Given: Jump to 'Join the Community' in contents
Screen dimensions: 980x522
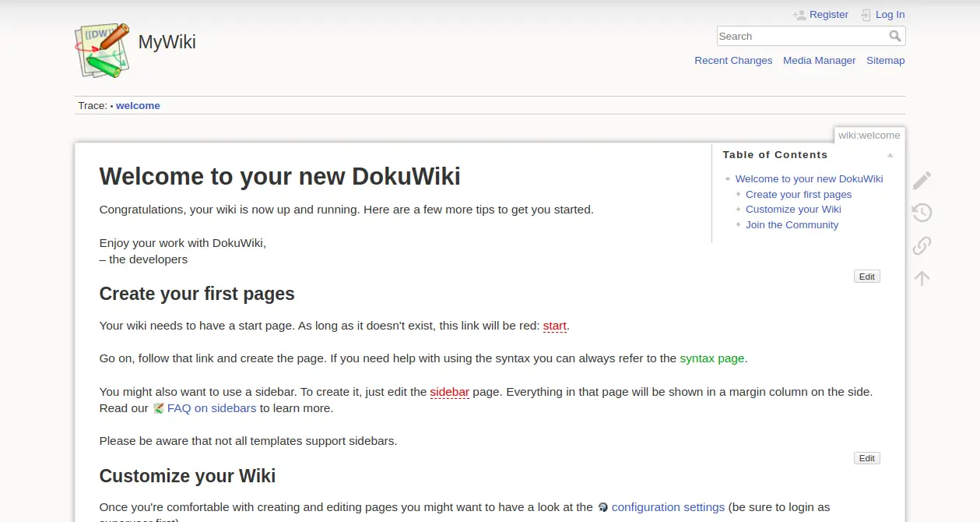Looking at the screenshot, I should point(792,225).
